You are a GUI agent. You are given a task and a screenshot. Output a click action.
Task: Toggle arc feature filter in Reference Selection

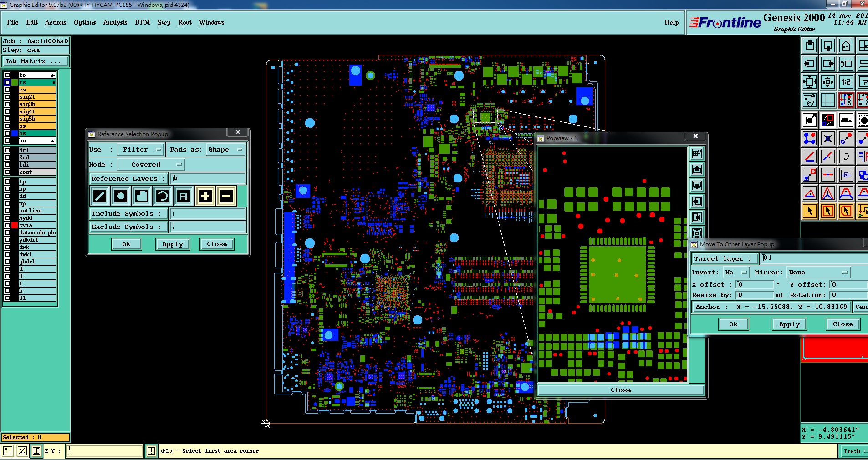163,196
